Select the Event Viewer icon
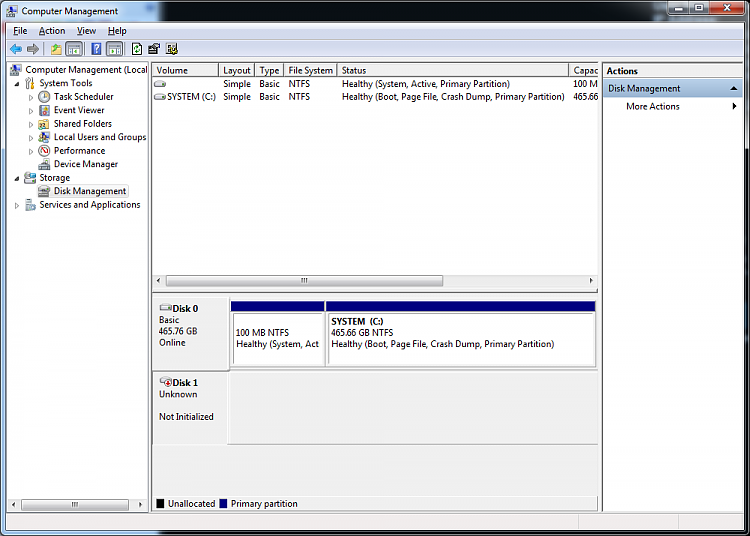Image resolution: width=750 pixels, height=536 pixels. point(44,110)
